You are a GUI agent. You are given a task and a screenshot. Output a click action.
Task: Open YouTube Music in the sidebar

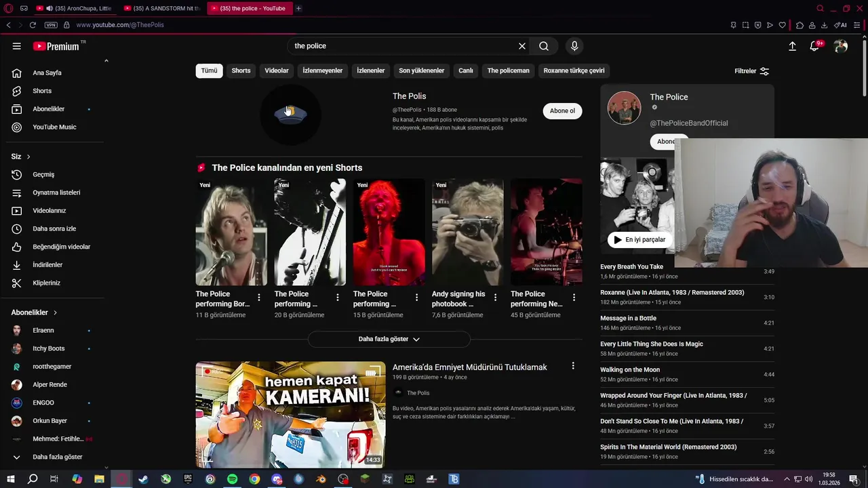pyautogui.click(x=53, y=127)
